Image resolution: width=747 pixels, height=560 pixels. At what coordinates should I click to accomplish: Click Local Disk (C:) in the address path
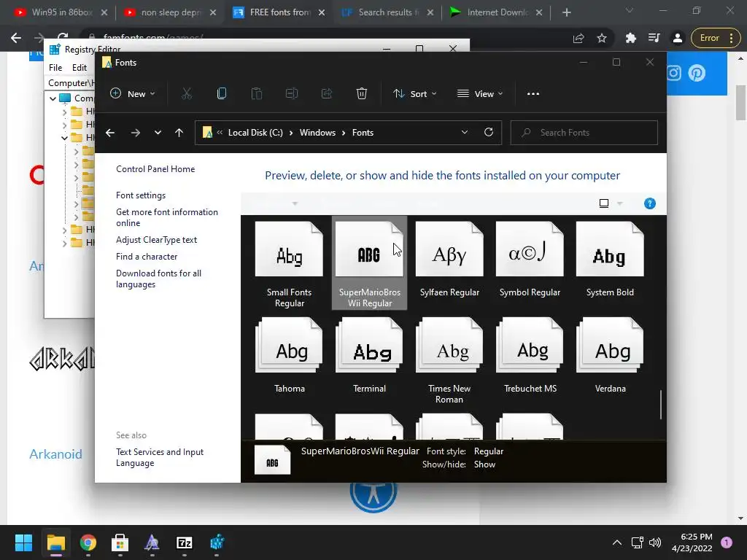pos(255,133)
